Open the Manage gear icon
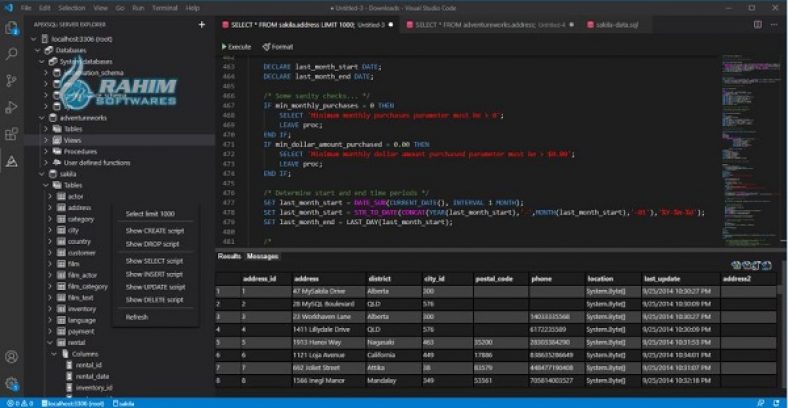This screenshot has width=788, height=408. click(x=11, y=383)
